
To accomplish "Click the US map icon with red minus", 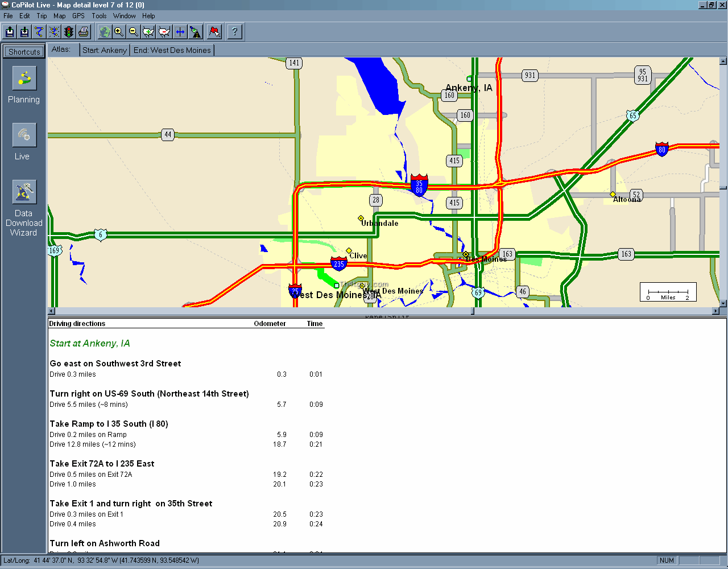I will point(164,32).
